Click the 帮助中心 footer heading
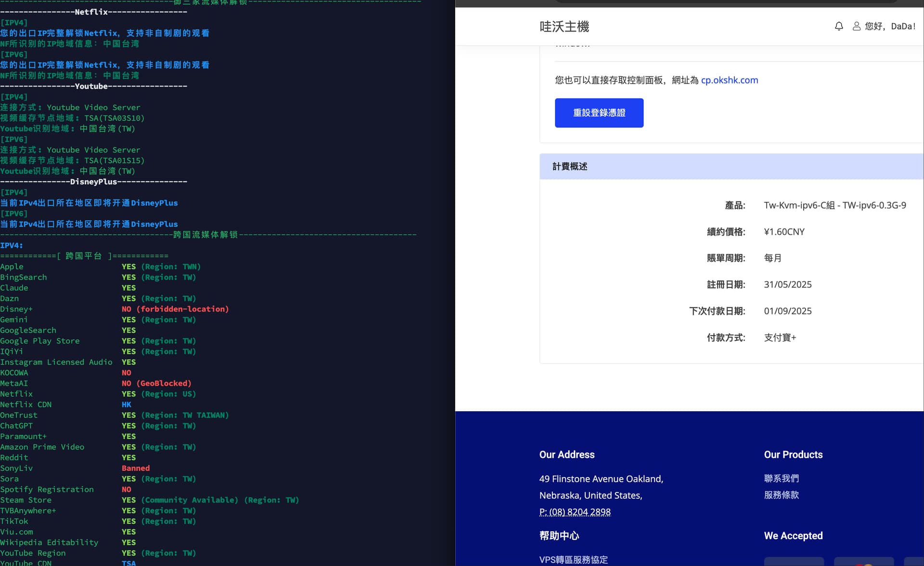Screen dimensions: 924x566 [559, 536]
